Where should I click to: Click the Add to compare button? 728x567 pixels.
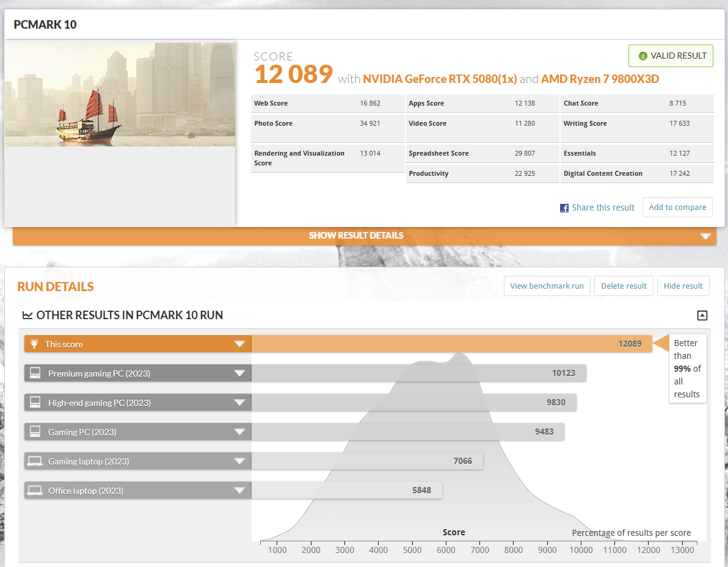point(677,207)
